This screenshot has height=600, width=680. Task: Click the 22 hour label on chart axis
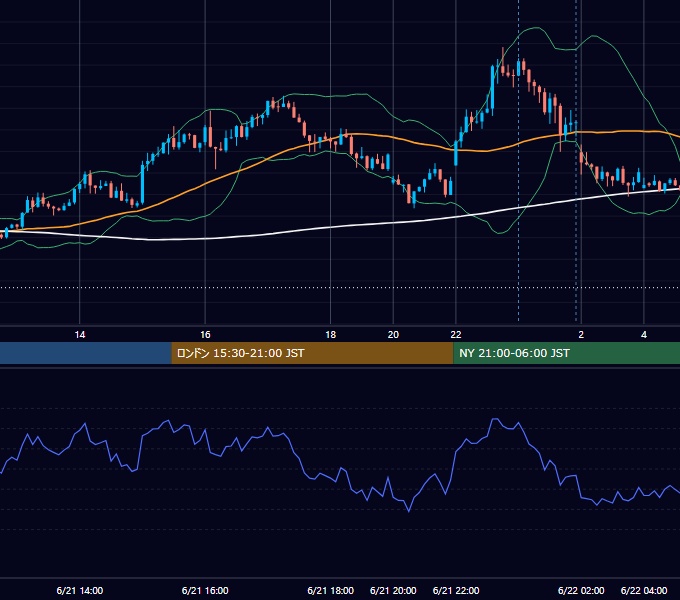click(x=456, y=335)
